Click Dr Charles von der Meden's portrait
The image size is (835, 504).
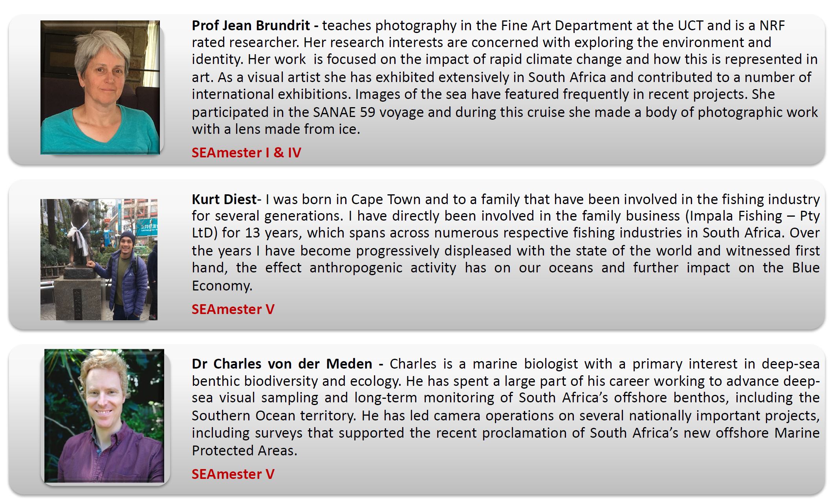pos(104,416)
